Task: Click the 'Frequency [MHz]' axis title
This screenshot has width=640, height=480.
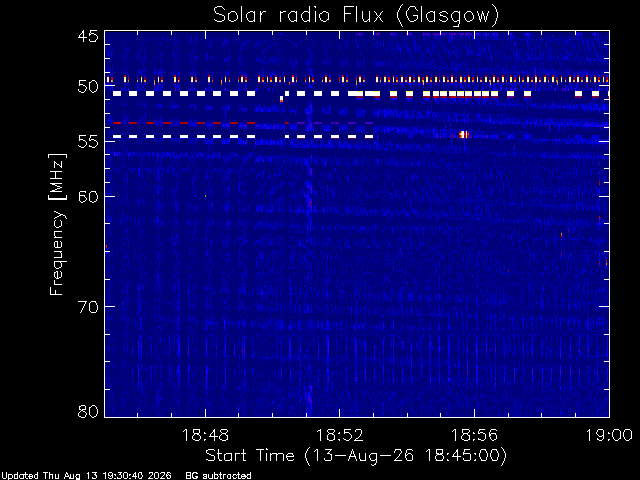Action: pos(57,224)
